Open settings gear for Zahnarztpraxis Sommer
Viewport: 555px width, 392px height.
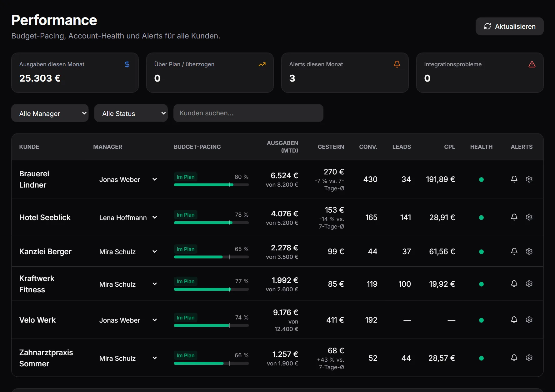529,358
